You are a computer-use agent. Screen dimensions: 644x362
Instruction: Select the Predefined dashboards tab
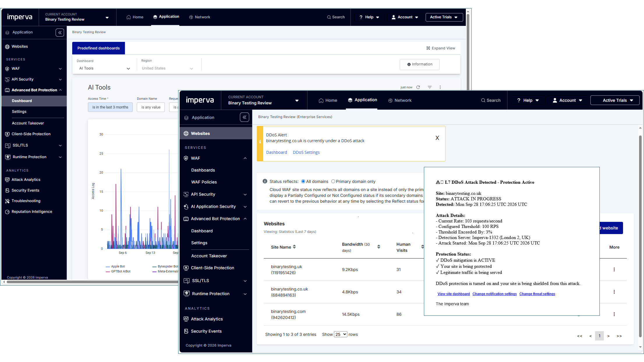point(98,48)
